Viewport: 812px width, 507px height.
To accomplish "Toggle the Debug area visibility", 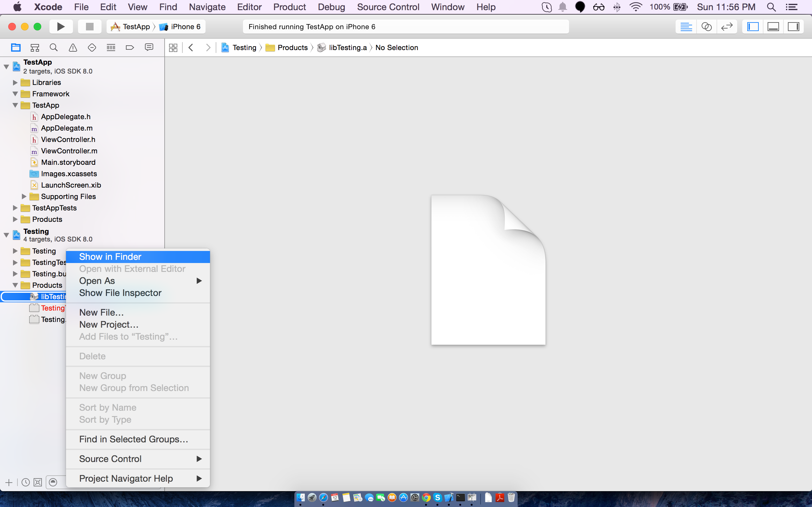I will click(x=773, y=27).
